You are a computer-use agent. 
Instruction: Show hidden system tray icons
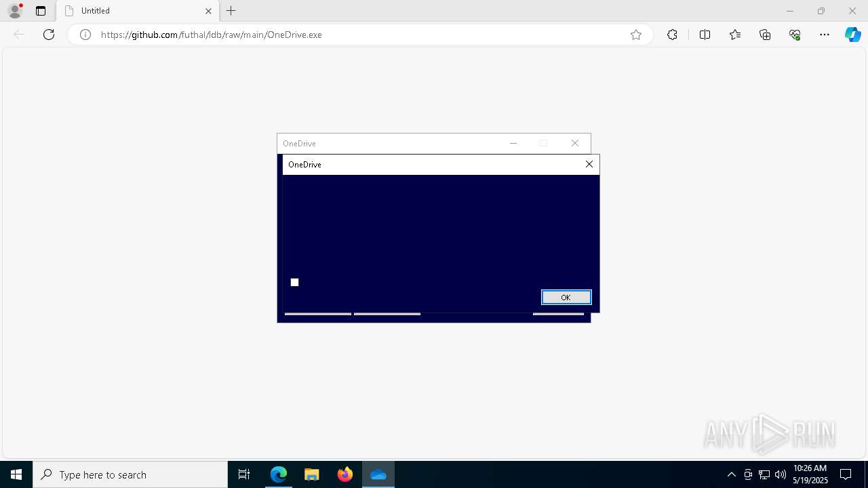(x=731, y=474)
